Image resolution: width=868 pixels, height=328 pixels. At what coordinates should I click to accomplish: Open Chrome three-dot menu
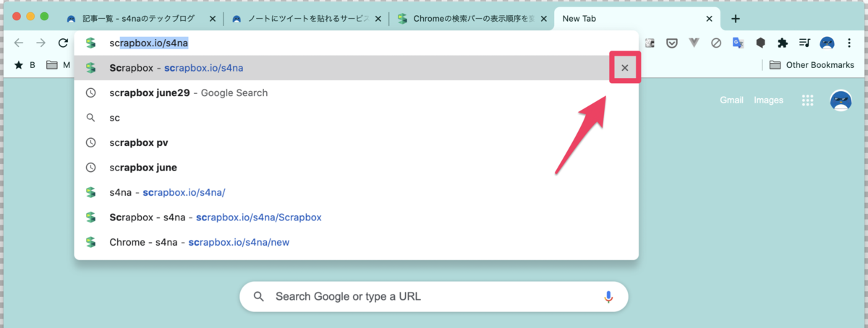(849, 43)
